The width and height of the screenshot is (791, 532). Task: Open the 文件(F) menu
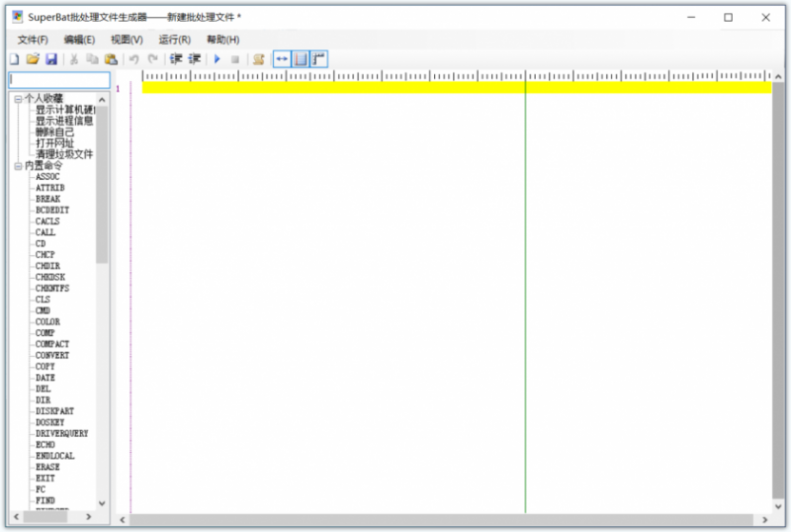(33, 40)
